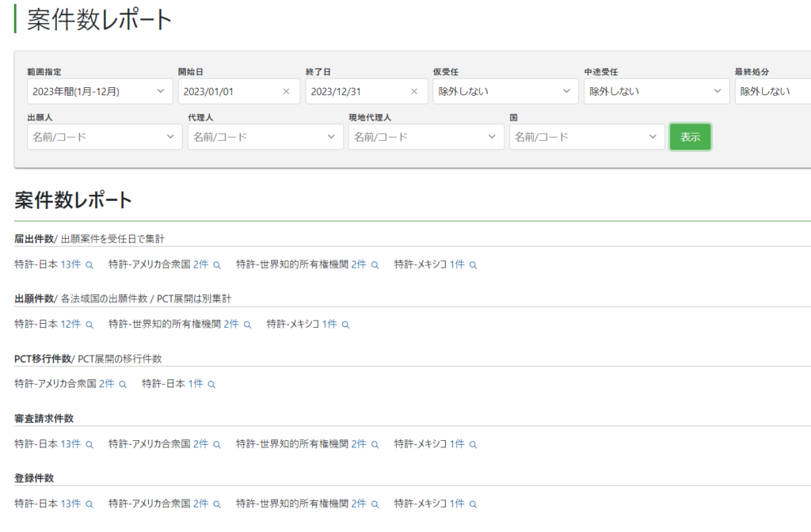The width and height of the screenshot is (811, 532).
Task: Click magnifier next to 登録件数 特許-日本 13件
Action: [89, 504]
